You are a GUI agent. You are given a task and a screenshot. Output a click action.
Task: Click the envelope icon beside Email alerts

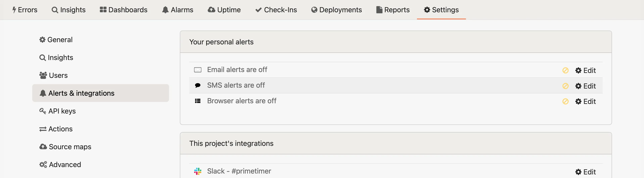click(198, 70)
